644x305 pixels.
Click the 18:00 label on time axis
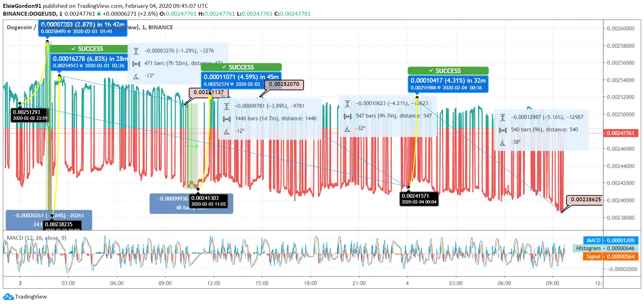tap(310, 283)
